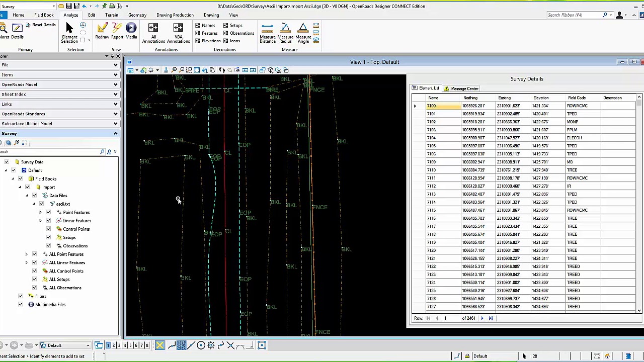Switch to view 2 in view group
Viewport: 644px width, 362px height.
click(x=114, y=345)
